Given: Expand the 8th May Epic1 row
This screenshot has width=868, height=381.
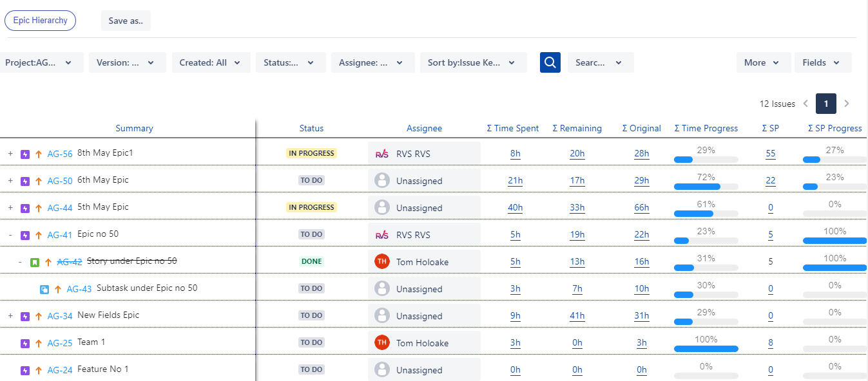Looking at the screenshot, I should (x=10, y=153).
